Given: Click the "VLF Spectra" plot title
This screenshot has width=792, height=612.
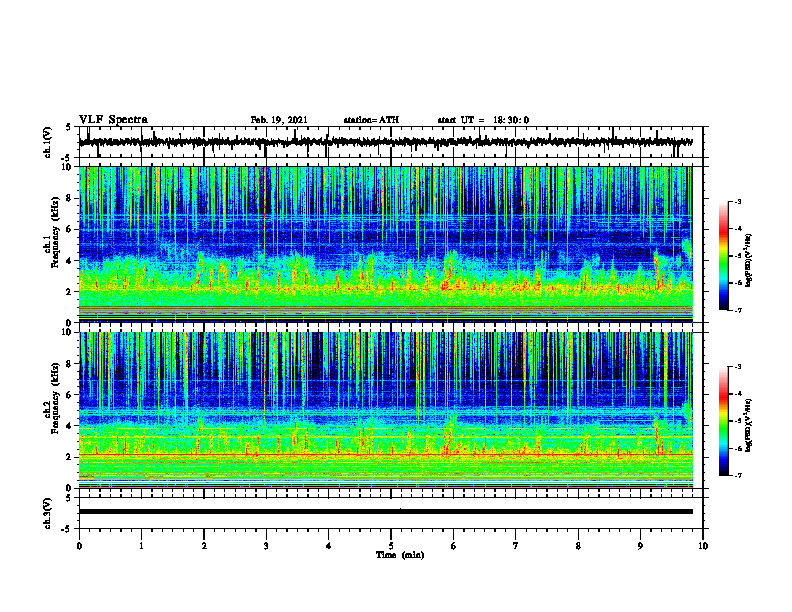Looking at the screenshot, I should tap(113, 120).
